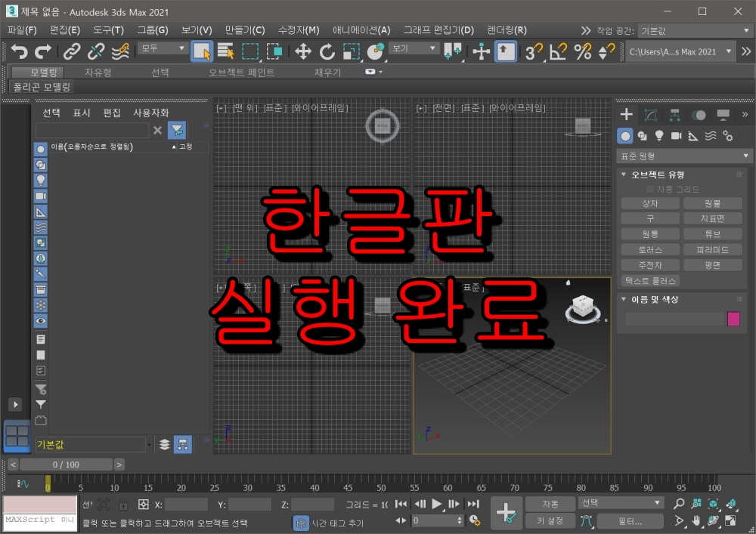This screenshot has width=756, height=534.
Task: Select the Select and Rotate tool
Action: tap(328, 51)
